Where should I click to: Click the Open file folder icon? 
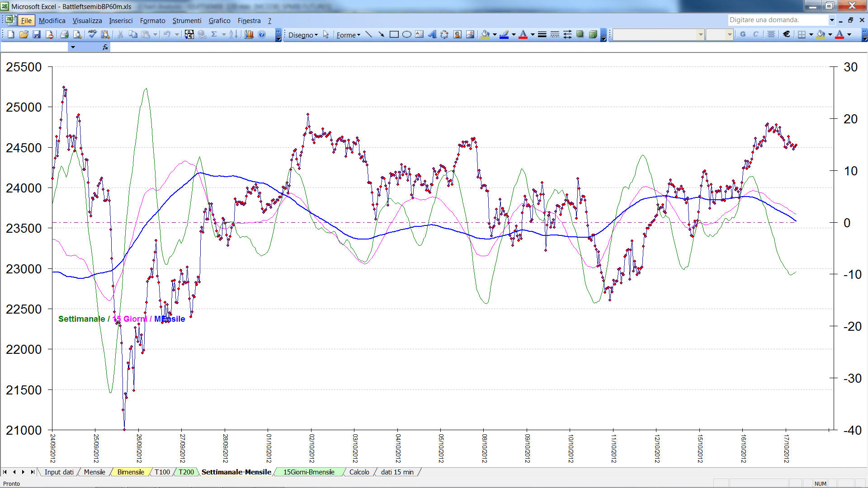tap(24, 34)
